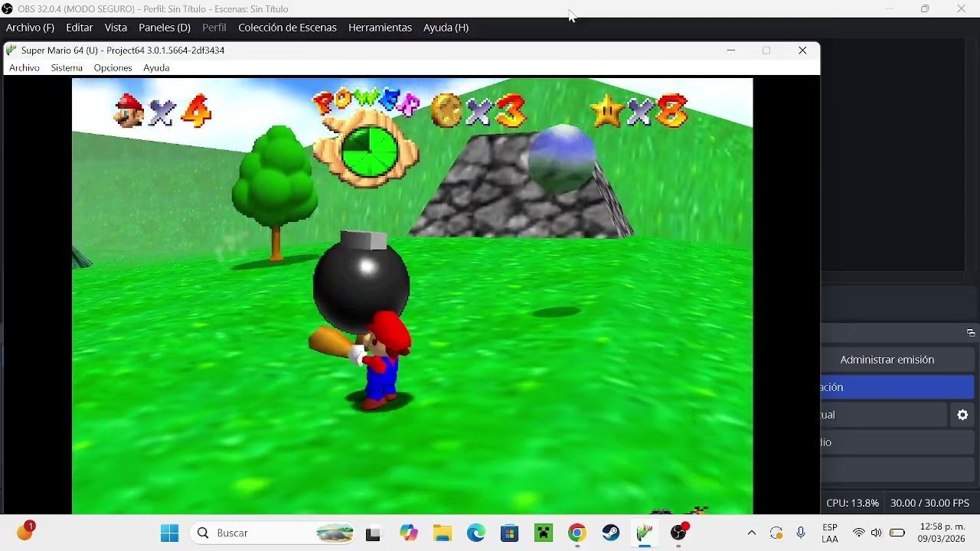Open Opciones menu in Project64 window
The height and width of the screenshot is (551, 980).
[113, 68]
